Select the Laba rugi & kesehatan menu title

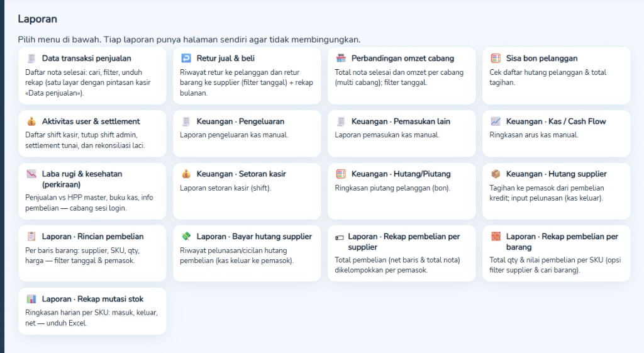(82, 179)
